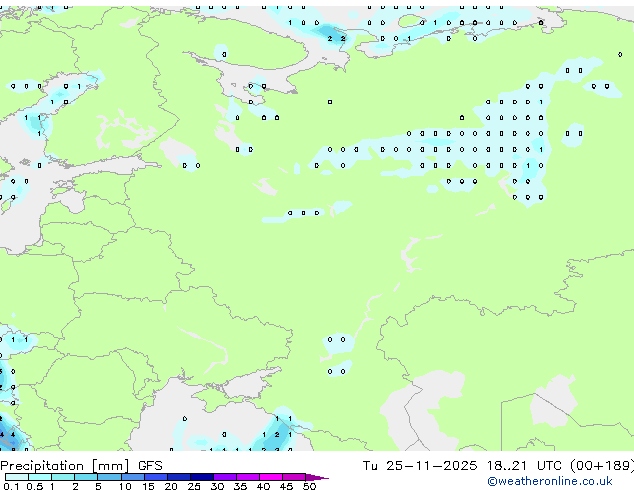
Task: Select legend swatch between 35 and 40 mm
Action: (248, 477)
